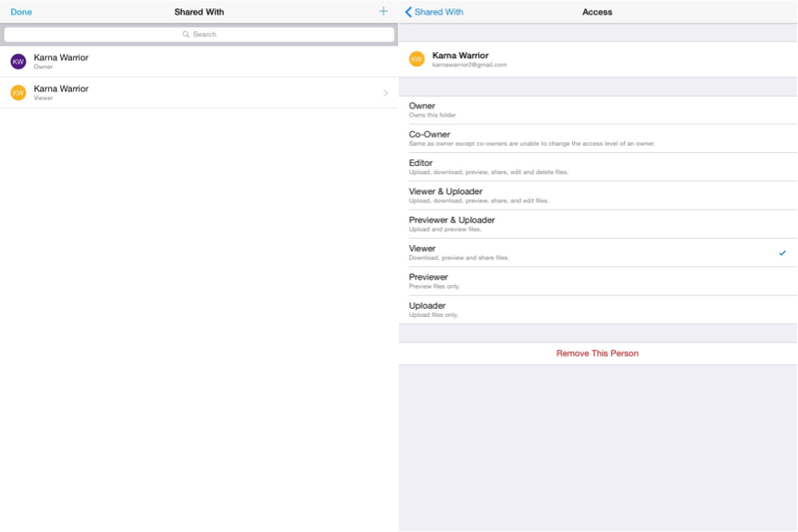This screenshot has width=798, height=532.
Task: Set access to Editor
Action: [x=421, y=167]
